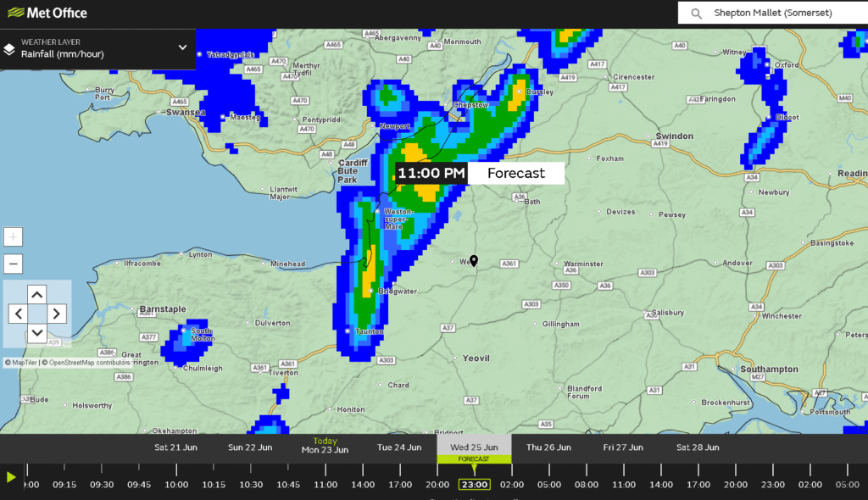Click the Met Office logo

(x=44, y=14)
